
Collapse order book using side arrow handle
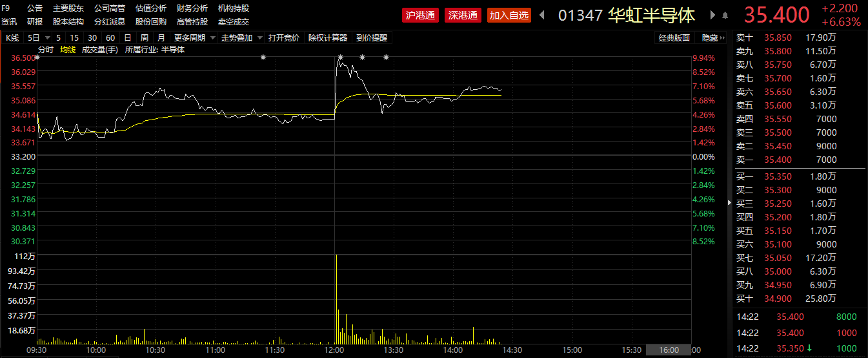tap(730, 203)
